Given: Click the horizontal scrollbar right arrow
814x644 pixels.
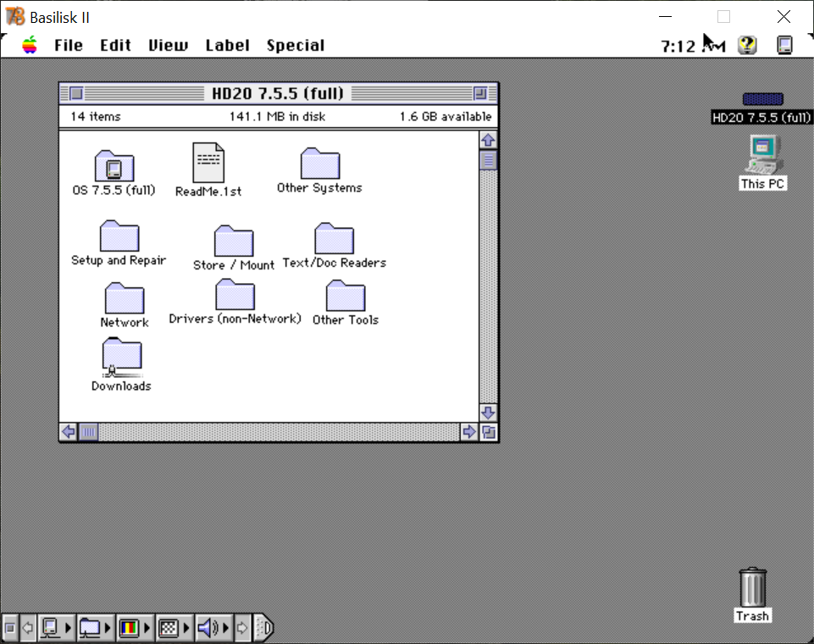Looking at the screenshot, I should point(469,431).
